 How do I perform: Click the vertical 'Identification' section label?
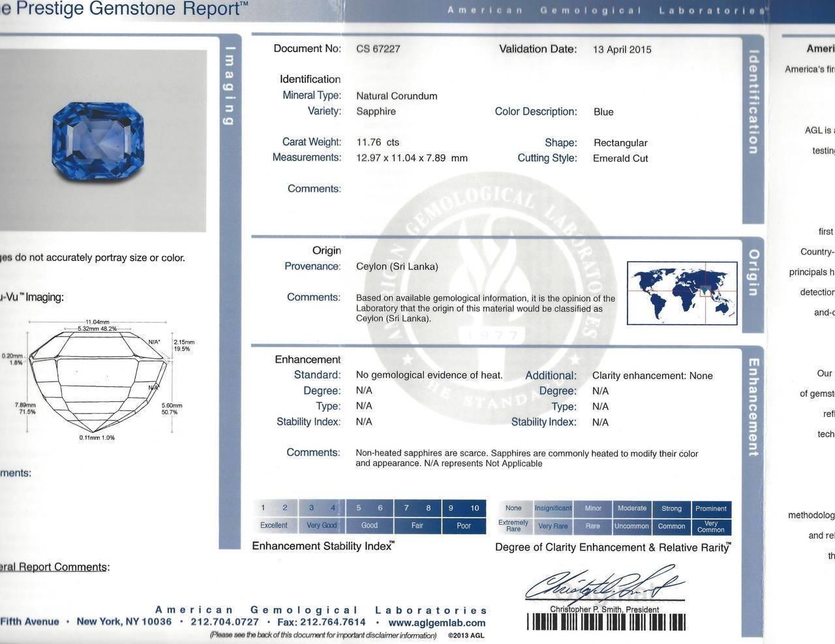coord(753,102)
